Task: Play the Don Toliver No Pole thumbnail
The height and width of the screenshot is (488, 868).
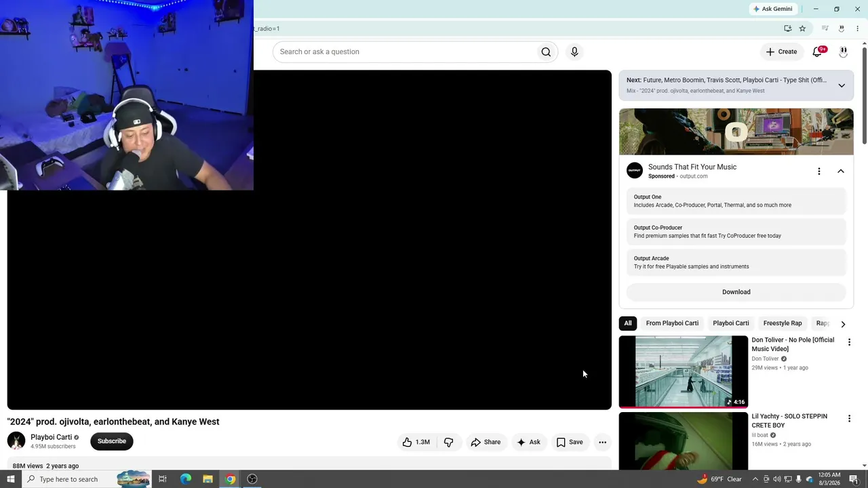Action: click(684, 371)
